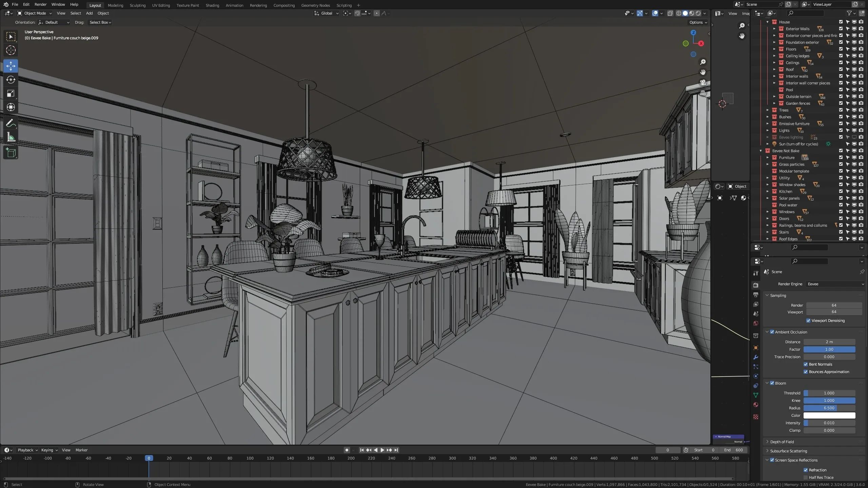Toggle the snapping magnet icon in viewport header
The image size is (868, 488).
pyautogui.click(x=357, y=13)
